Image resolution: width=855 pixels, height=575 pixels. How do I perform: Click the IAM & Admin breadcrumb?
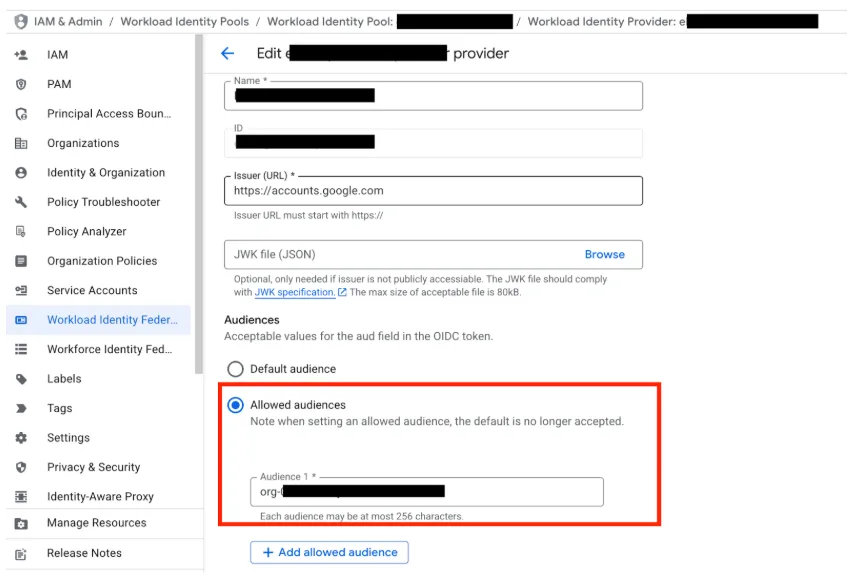pyautogui.click(x=68, y=22)
